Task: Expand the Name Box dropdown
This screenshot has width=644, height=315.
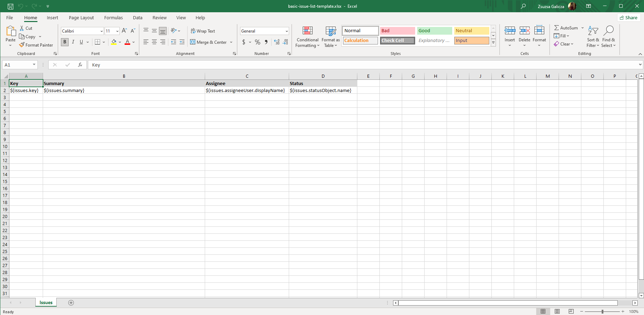Action: pyautogui.click(x=34, y=65)
